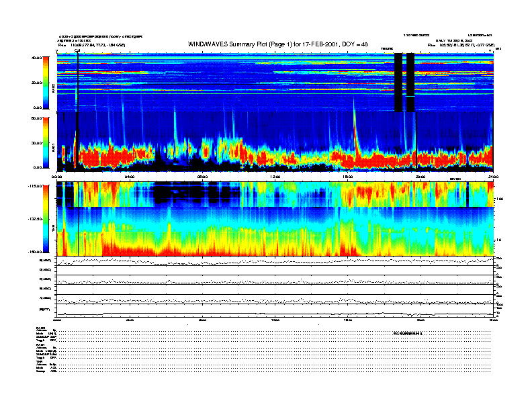The image size is (532, 411).
Task: Click the 12:00 time label under RAD1 panel
Action: [275, 177]
